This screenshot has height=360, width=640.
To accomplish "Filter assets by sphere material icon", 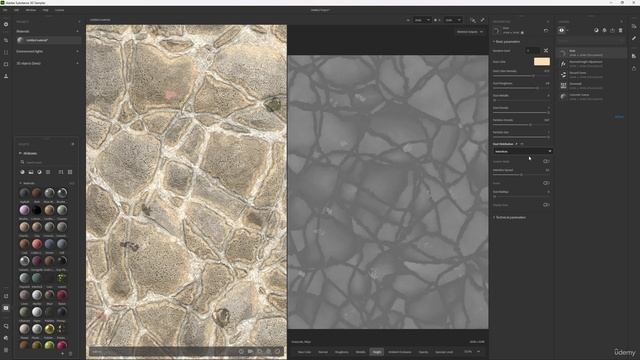I will pyautogui.click(x=22, y=172).
